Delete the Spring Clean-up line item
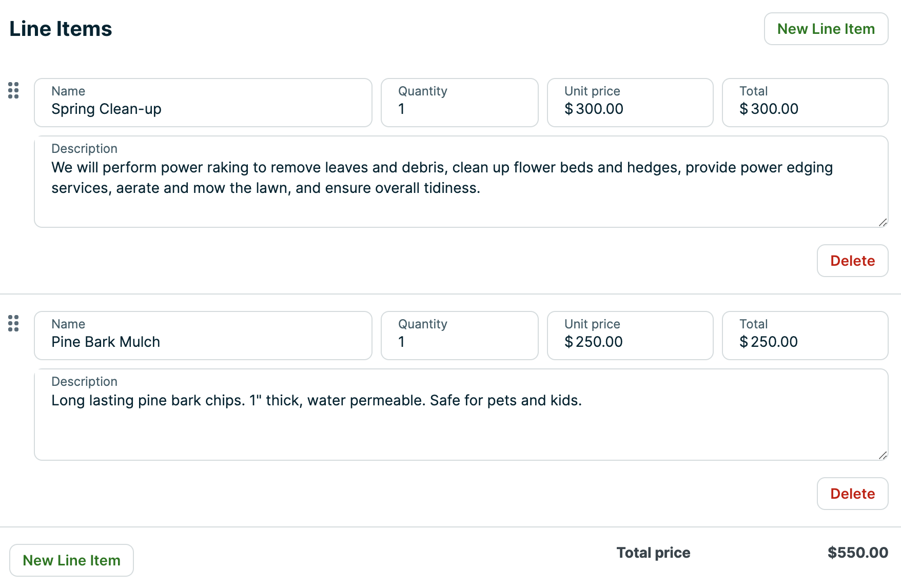This screenshot has height=588, width=901. 852,261
